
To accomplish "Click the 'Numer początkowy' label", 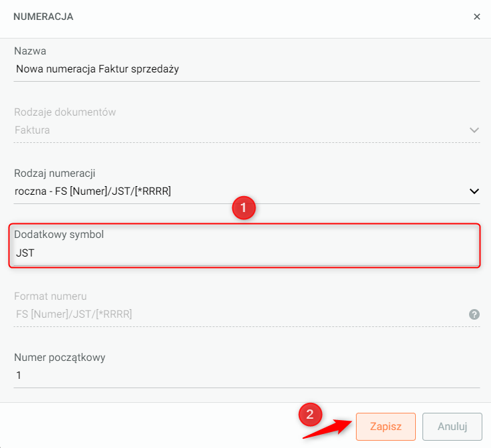I will [x=59, y=357].
